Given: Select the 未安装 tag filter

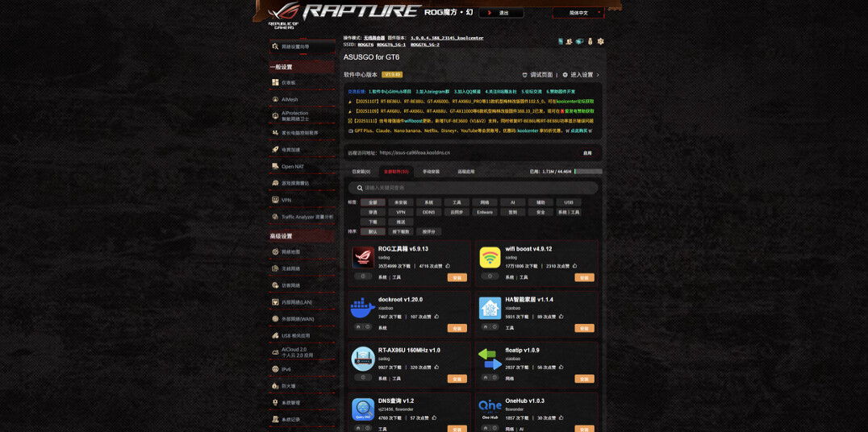Looking at the screenshot, I should 401,202.
